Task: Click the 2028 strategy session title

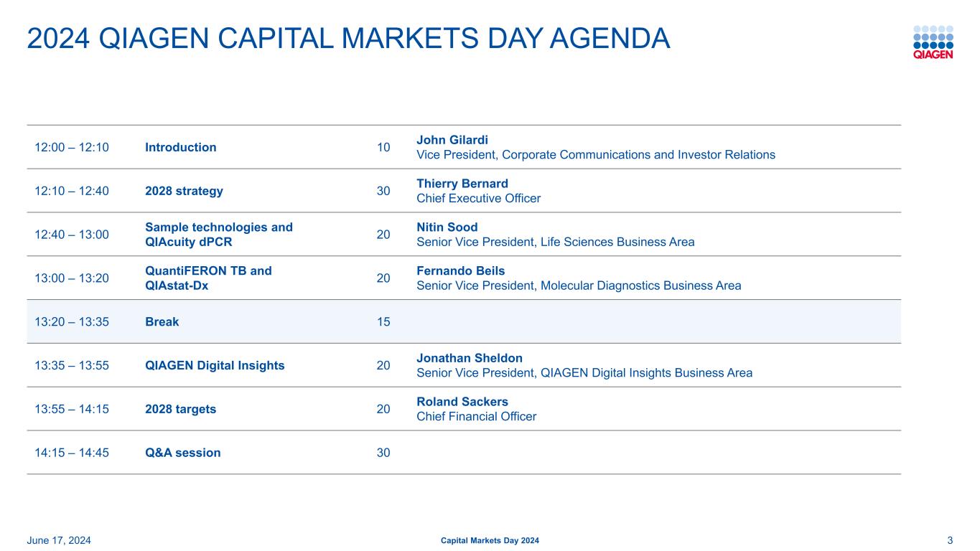Action: pyautogui.click(x=184, y=192)
